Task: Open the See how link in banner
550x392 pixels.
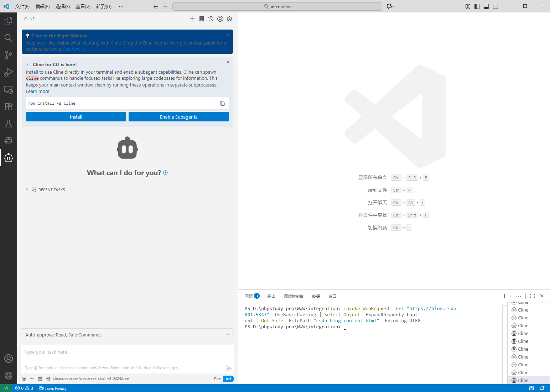Action: click(74, 49)
